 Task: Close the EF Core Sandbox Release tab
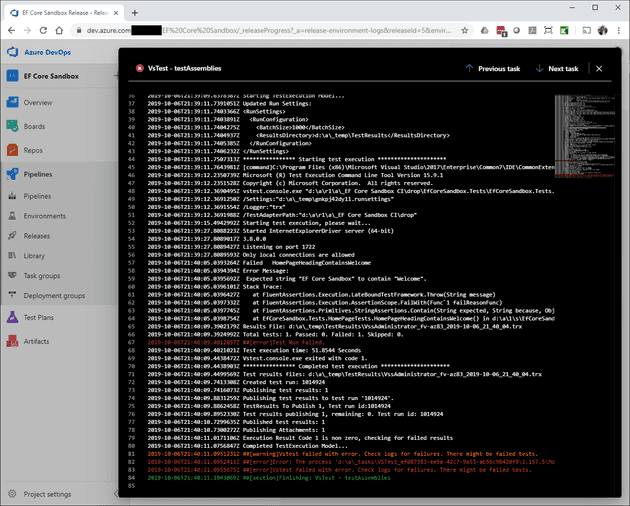pos(116,13)
